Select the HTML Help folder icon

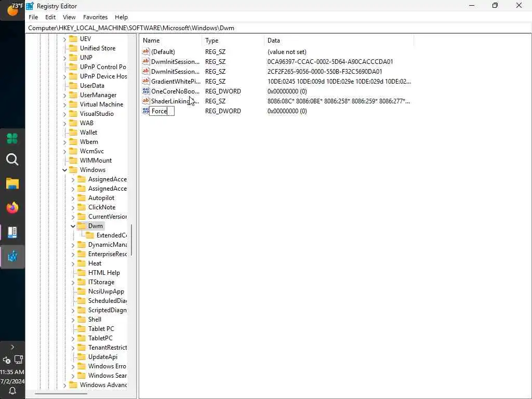point(82,272)
